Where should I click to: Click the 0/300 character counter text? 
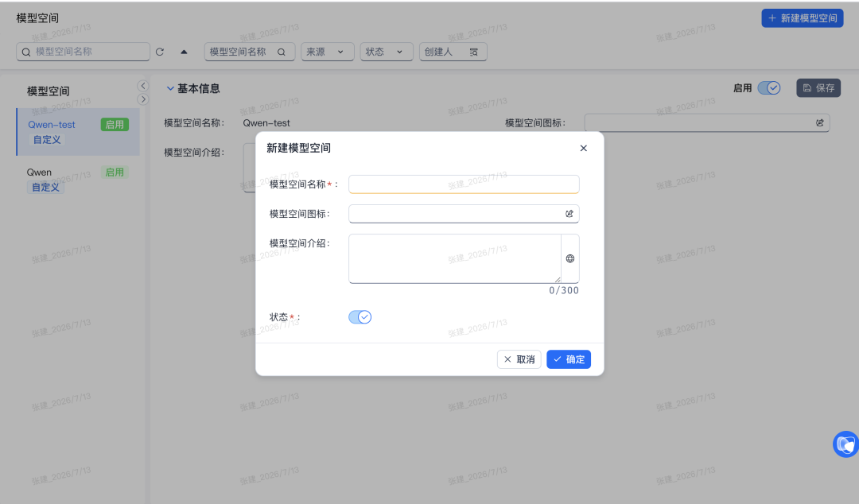564,290
